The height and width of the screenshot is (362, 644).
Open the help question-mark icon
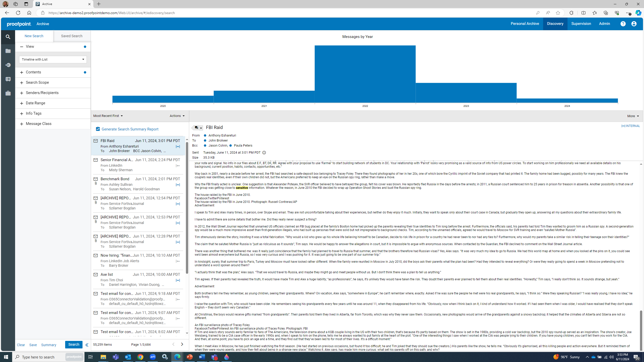tap(623, 23)
